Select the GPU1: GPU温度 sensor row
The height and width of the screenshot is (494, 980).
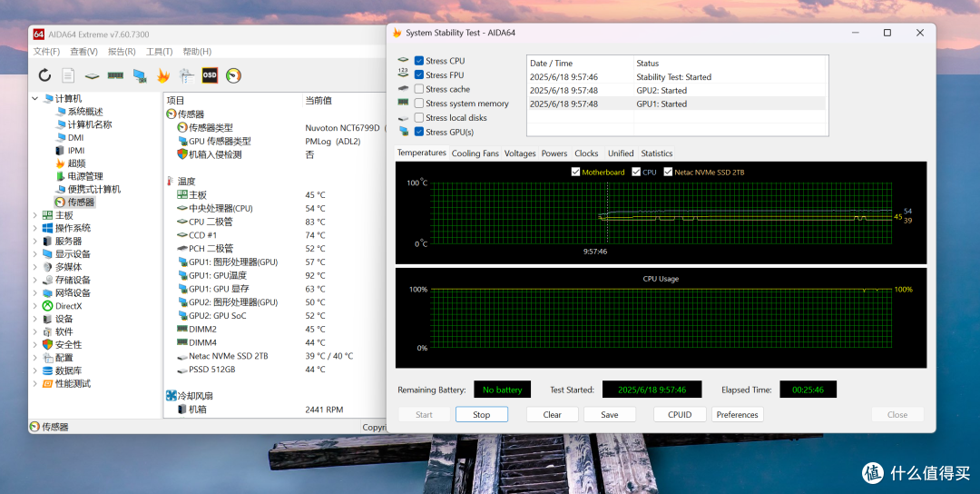point(275,275)
